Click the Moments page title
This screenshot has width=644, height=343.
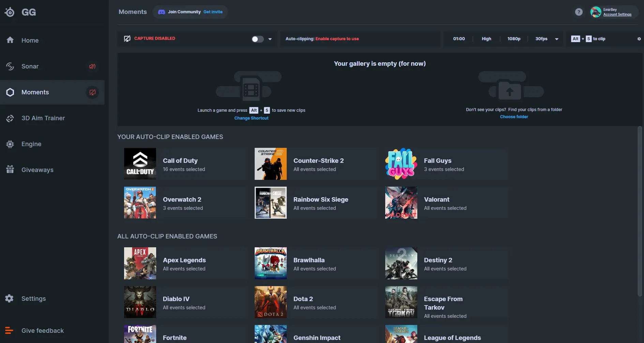tap(133, 12)
